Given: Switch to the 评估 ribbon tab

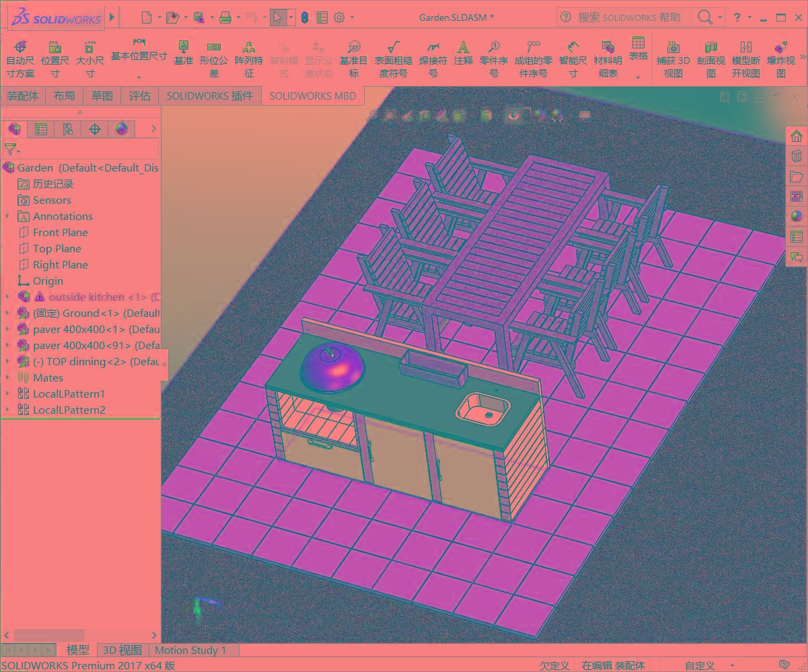Looking at the screenshot, I should click(140, 96).
